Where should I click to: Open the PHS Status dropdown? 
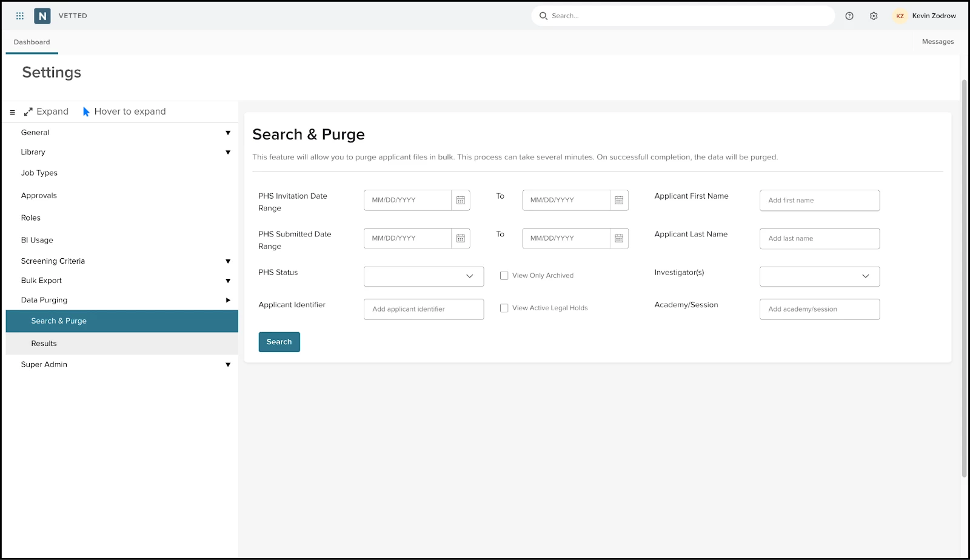point(424,276)
